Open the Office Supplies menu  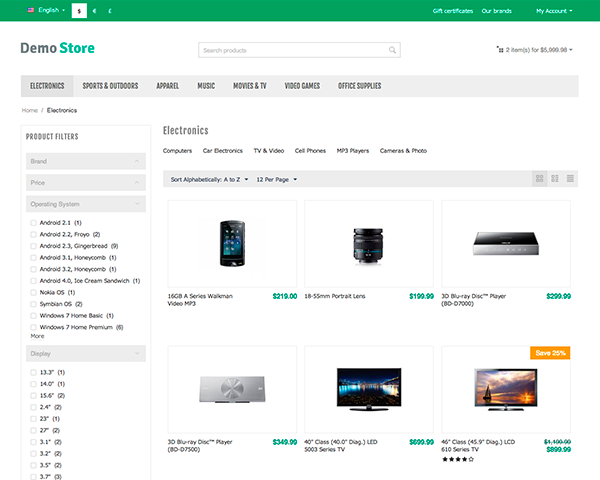(359, 86)
